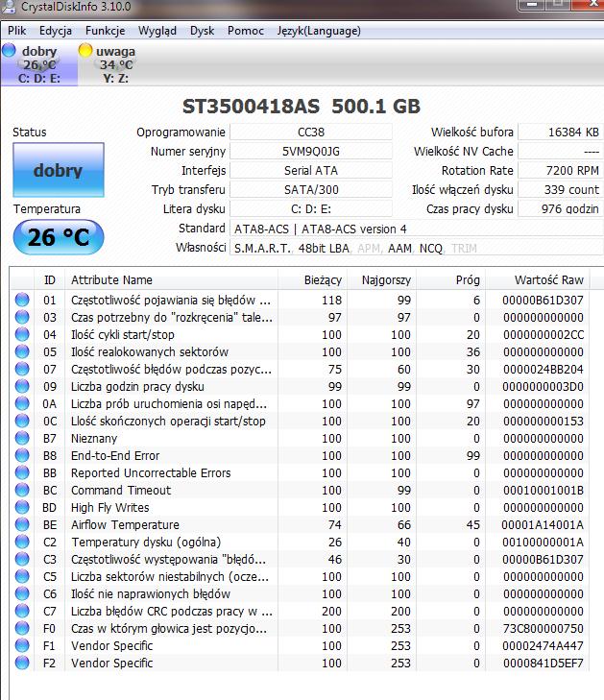Click raw value 73C800000750
Screen dimensions: 604x700
coord(543,628)
